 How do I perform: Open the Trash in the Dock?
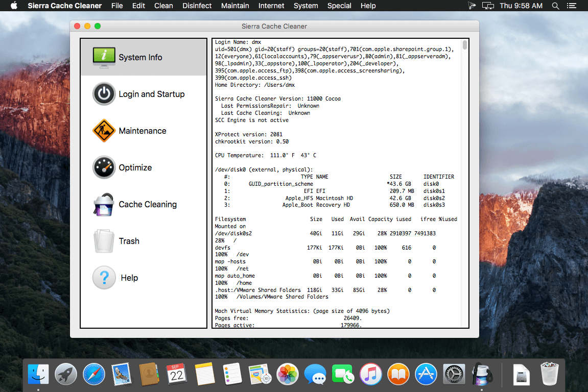(549, 374)
